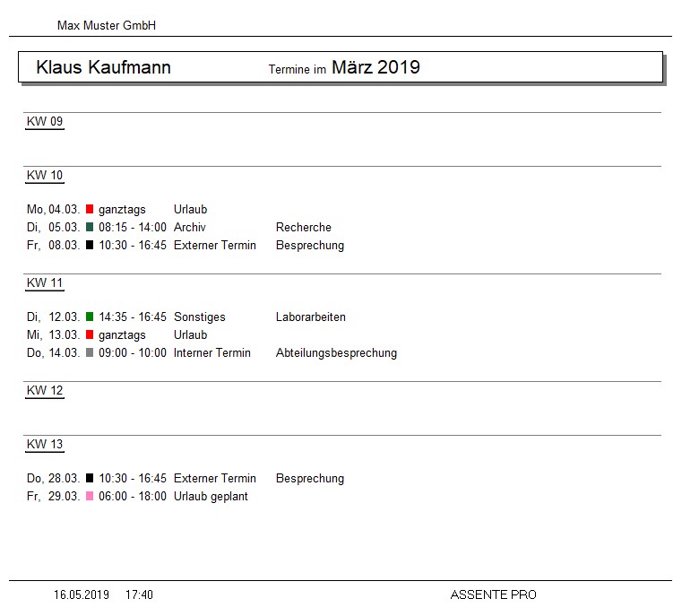The image size is (699, 616).
Task: Click the date Mi, 13.03.
Action: 54,334
